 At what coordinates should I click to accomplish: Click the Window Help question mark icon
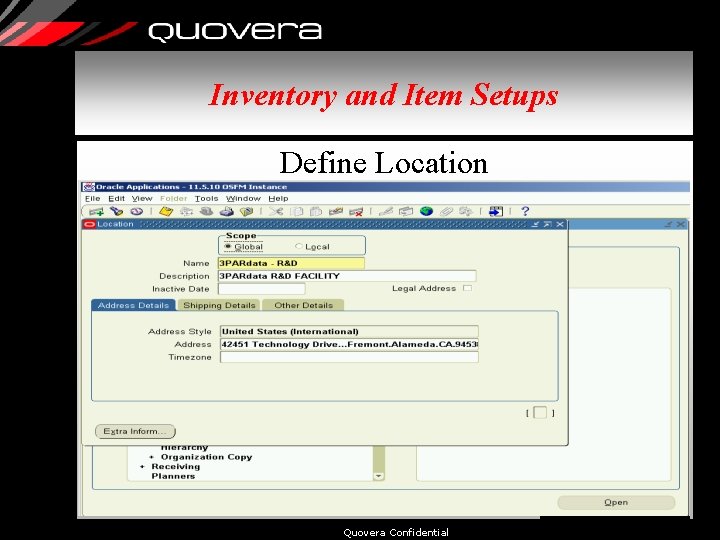click(525, 211)
